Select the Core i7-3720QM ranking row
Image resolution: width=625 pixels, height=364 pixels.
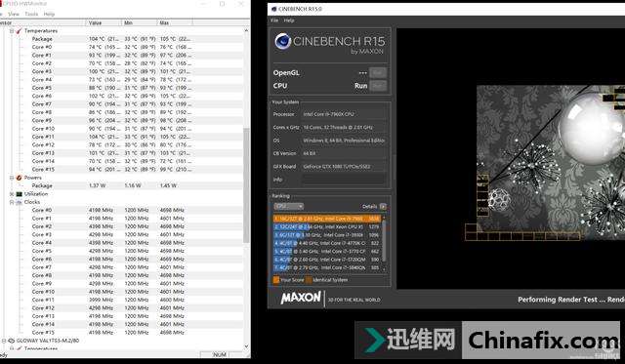327,260
